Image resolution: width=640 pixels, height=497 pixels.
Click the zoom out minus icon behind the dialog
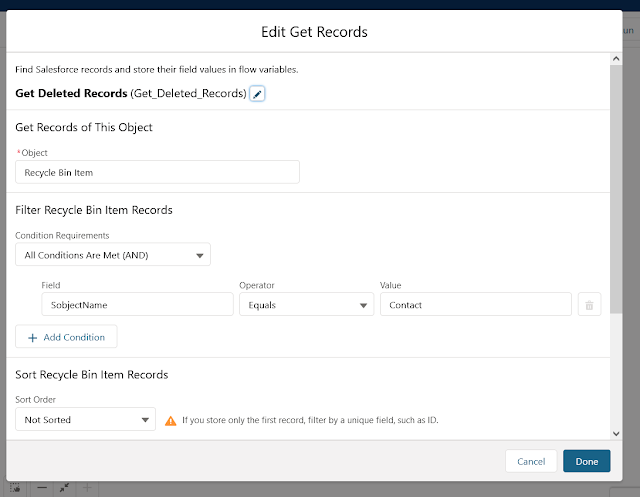coord(42,488)
